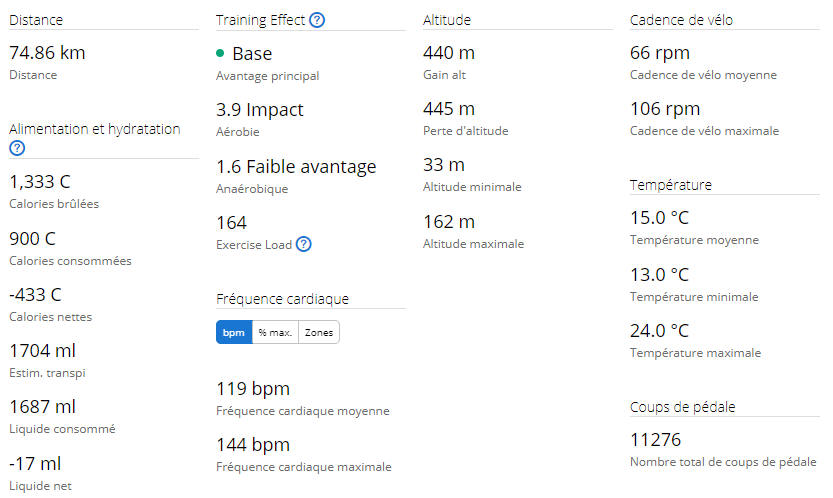The width and height of the screenshot is (833, 498).
Task: Open the Training Effect help icon
Action: (317, 20)
